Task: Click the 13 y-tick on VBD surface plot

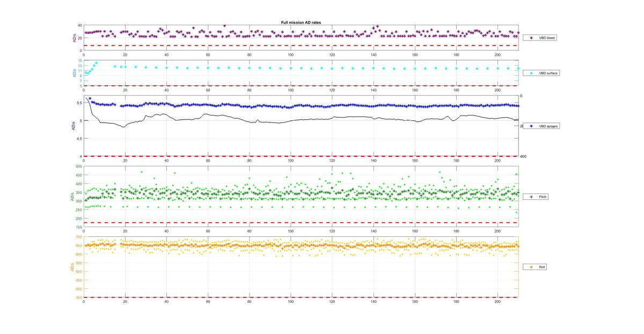Action: (80, 66)
